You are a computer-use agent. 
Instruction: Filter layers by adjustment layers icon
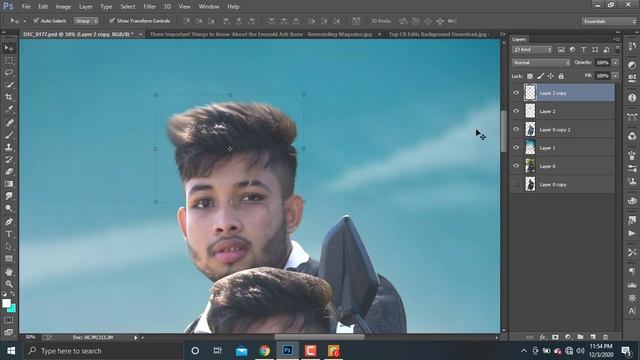(572, 49)
